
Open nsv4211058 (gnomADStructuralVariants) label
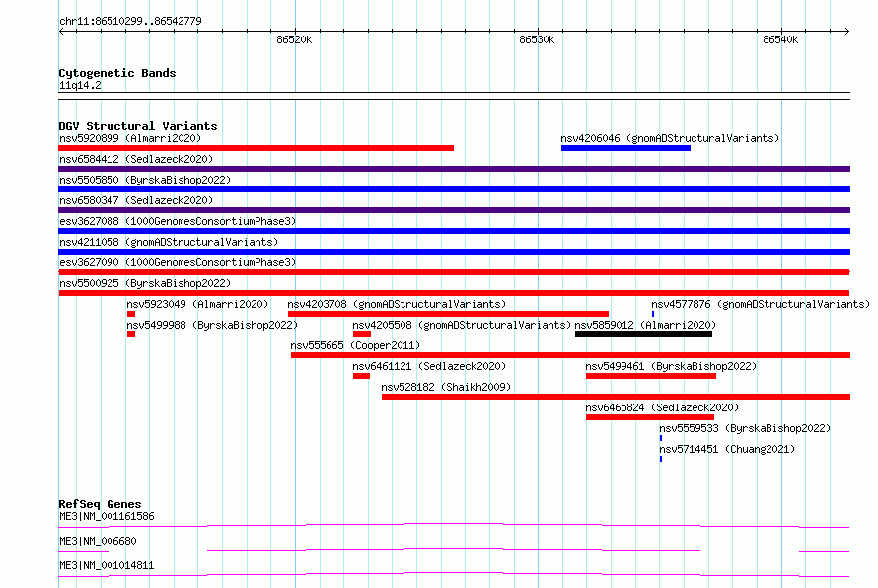169,242
